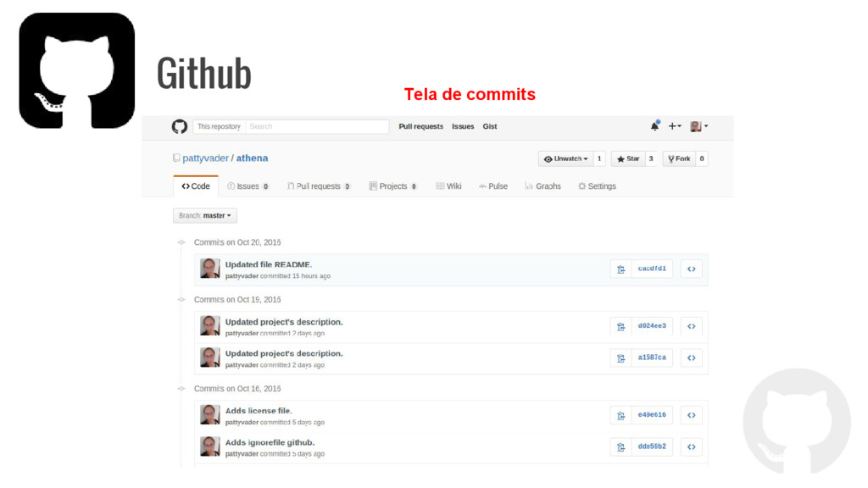Viewport: 868px width, 488px height.
Task: Switch to the Code tab
Action: [196, 186]
